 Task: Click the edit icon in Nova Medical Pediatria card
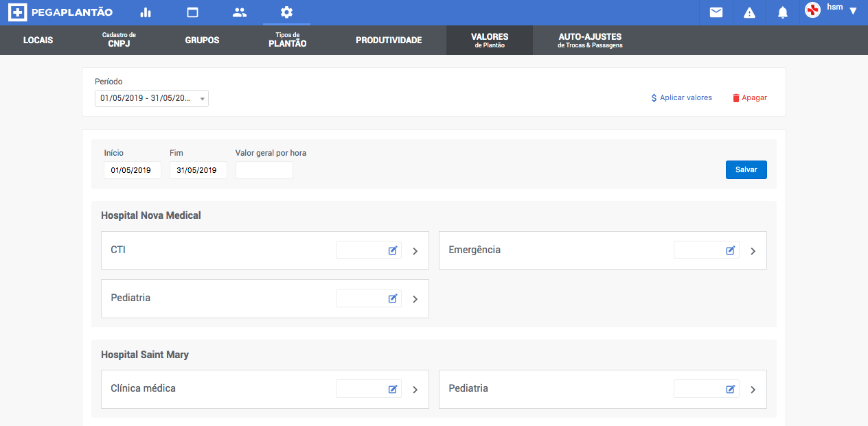tap(393, 298)
